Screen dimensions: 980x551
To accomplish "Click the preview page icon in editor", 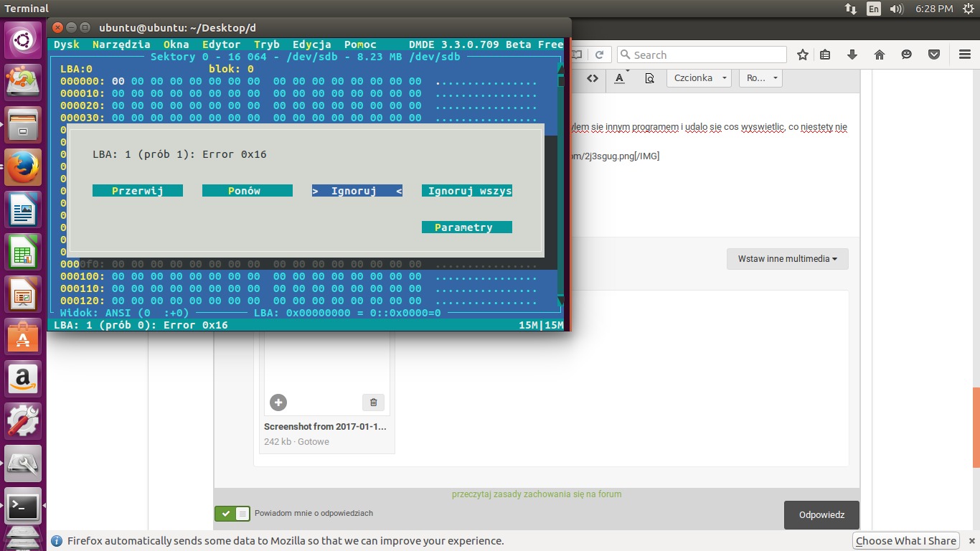I will (x=649, y=78).
